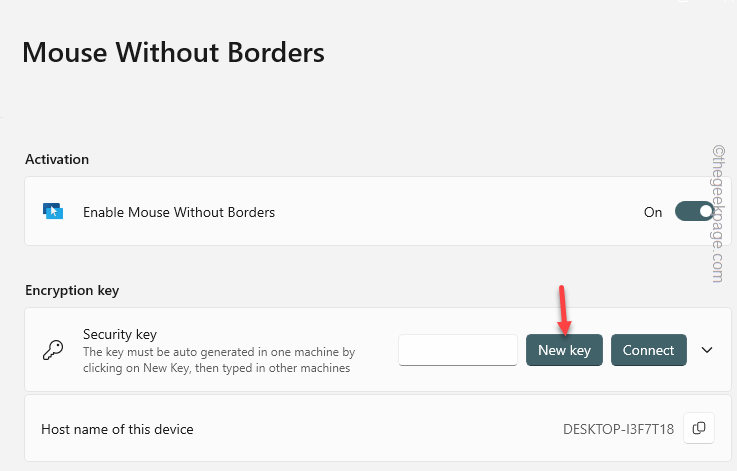Click the thegeekpage.com watermark text

click(x=719, y=214)
